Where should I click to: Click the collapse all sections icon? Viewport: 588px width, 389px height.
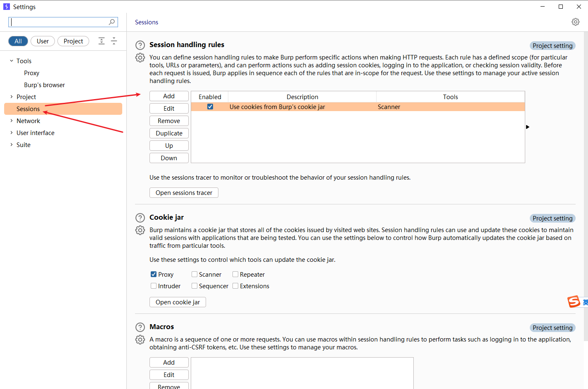click(114, 41)
